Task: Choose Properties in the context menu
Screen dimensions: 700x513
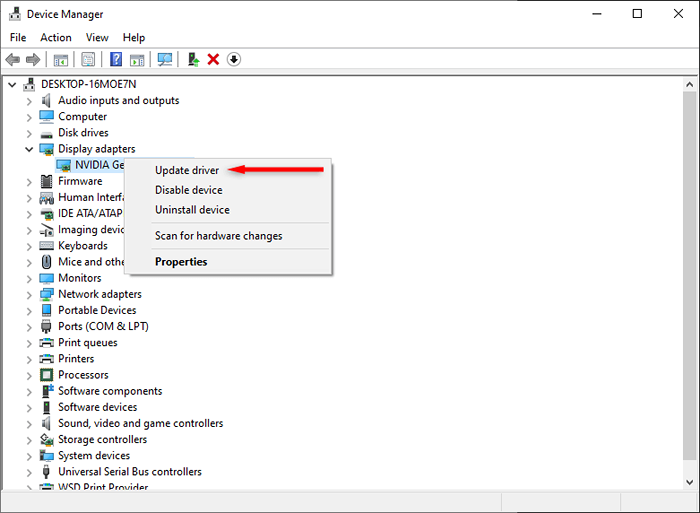Action: pos(181,262)
